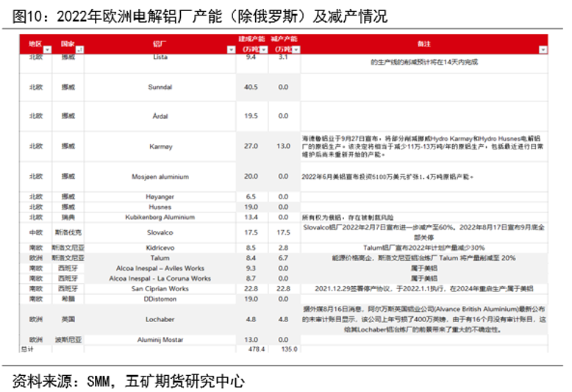This screenshot has height=392, width=572.
Task: Click the 中欧 region cell
Action: pyautogui.click(x=36, y=232)
